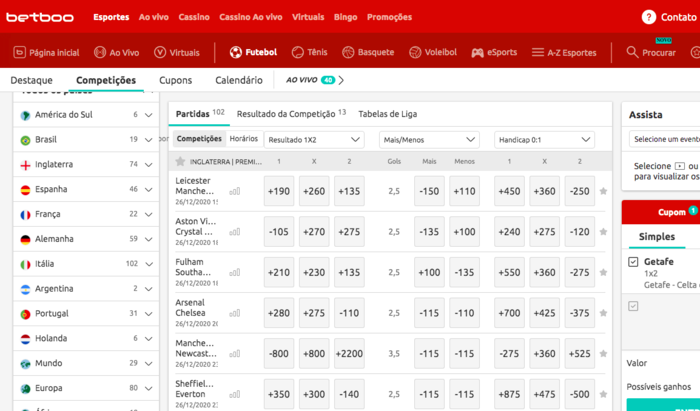Switch match list view to Horários
The width and height of the screenshot is (700, 411).
(x=243, y=139)
